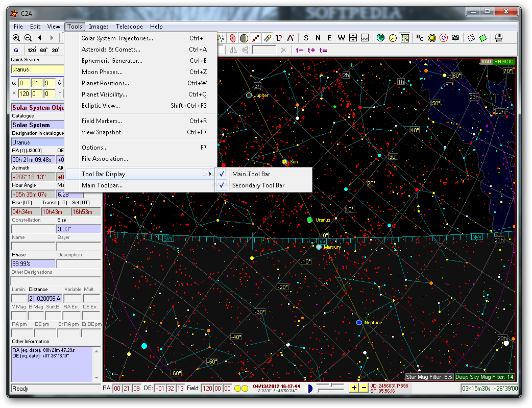Open the Images menu
This screenshot has width=532, height=408.
tap(99, 27)
